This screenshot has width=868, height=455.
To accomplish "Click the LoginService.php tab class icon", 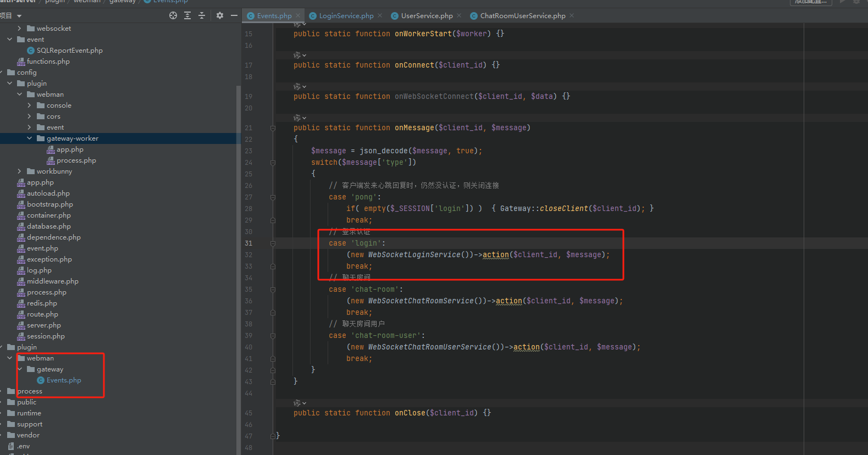I will click(x=313, y=16).
